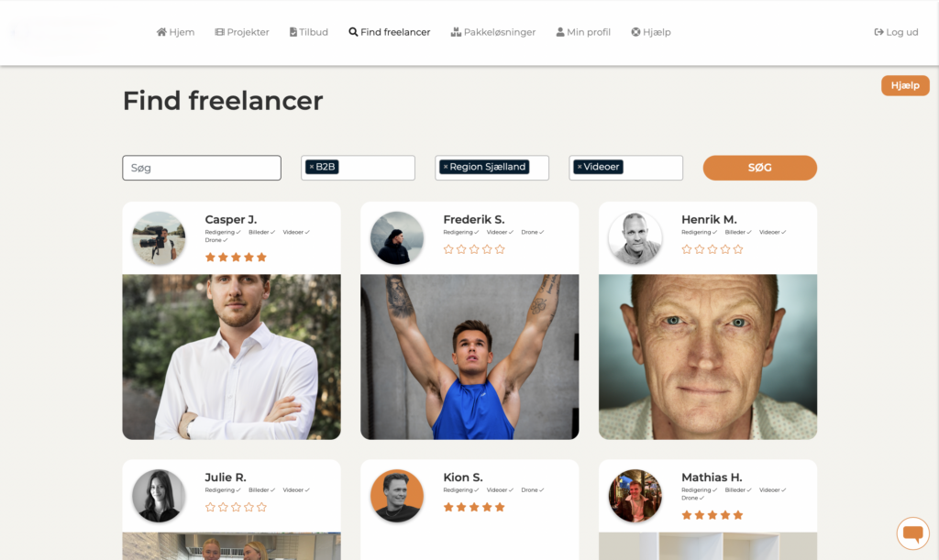Click the Søg search text field
Viewport: 939px width, 560px height.
coord(202,168)
